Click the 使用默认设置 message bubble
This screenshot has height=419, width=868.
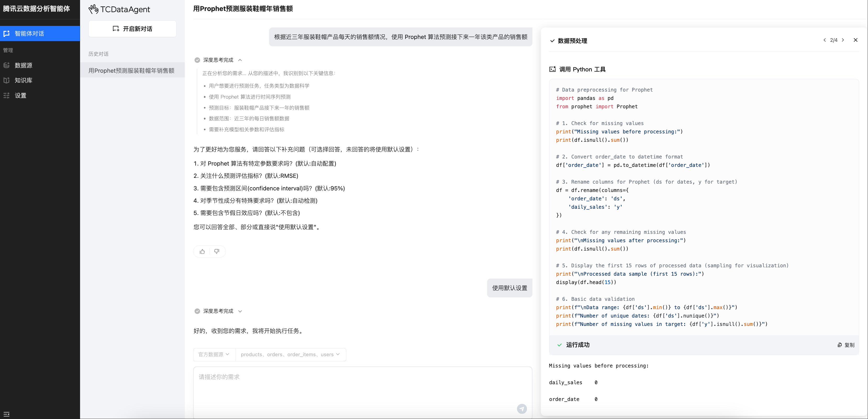[x=509, y=288]
